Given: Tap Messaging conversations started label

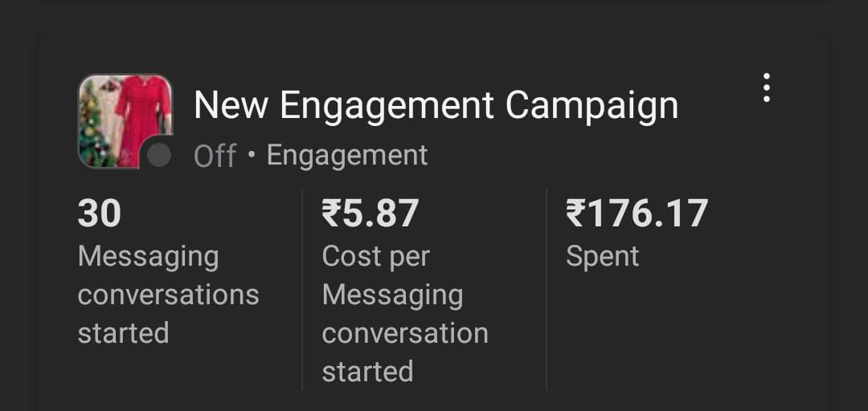Looking at the screenshot, I should [168, 295].
